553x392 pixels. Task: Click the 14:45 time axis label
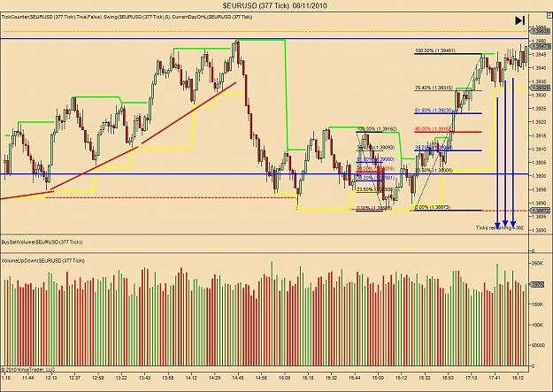click(238, 378)
